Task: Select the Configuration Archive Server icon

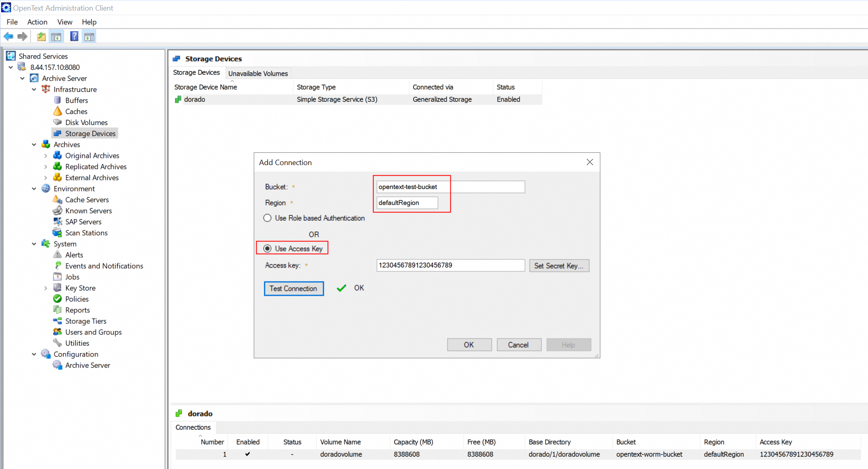Action: tap(58, 365)
